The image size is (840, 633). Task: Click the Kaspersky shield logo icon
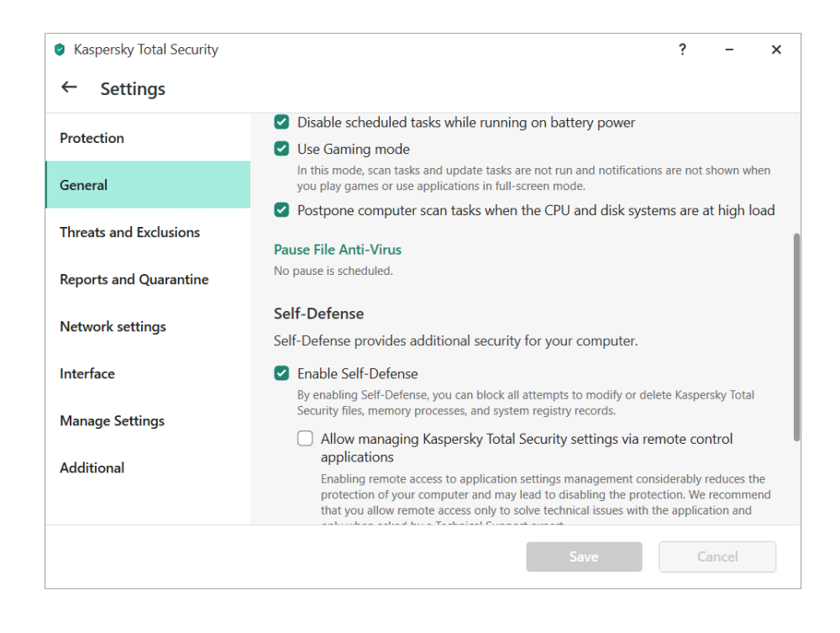(60, 50)
